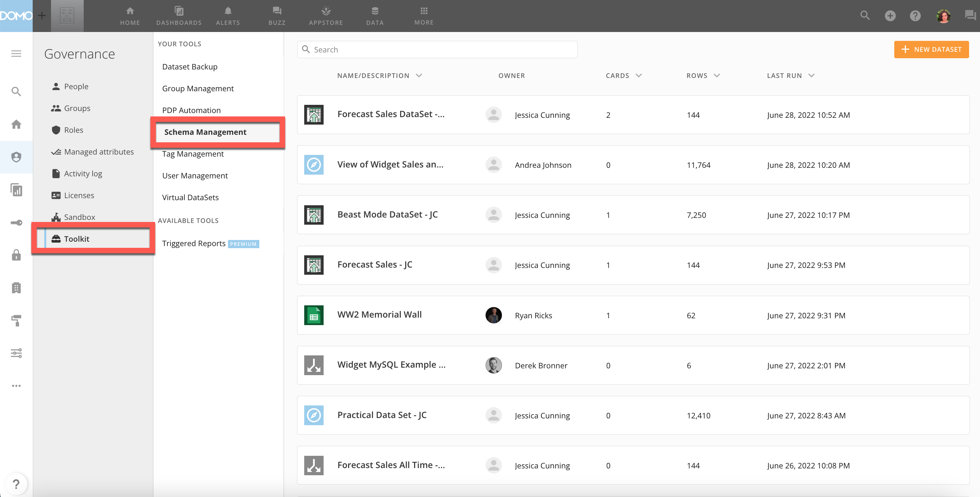Open the Buzz chat icon at top right
This screenshot has height=497, width=980.
click(970, 15)
